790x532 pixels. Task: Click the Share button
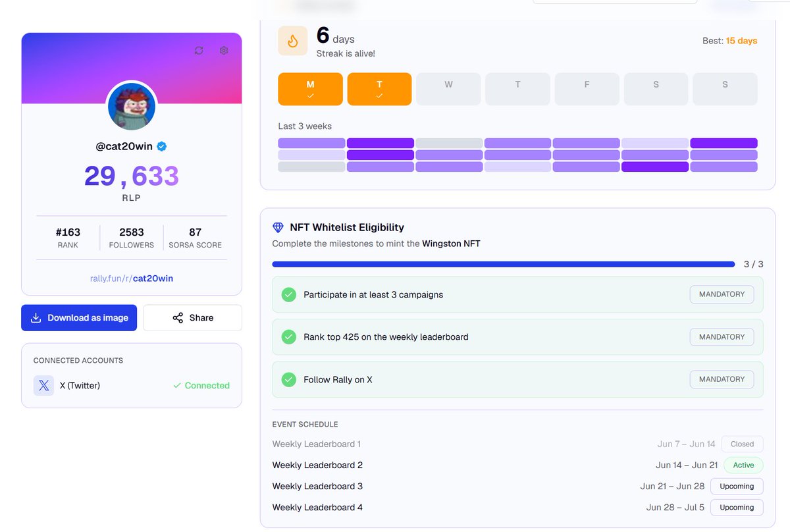[192, 317]
